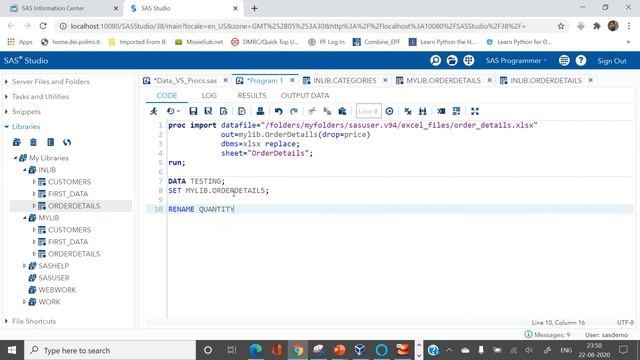Viewport: 640px width, 360px height.
Task: Click the Sign Out link
Action: pos(611,61)
